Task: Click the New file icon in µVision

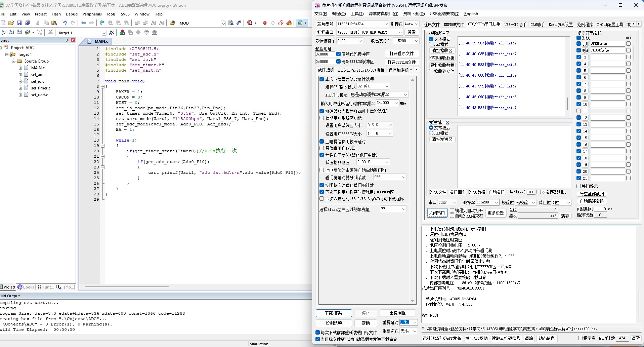Action: 3,23
